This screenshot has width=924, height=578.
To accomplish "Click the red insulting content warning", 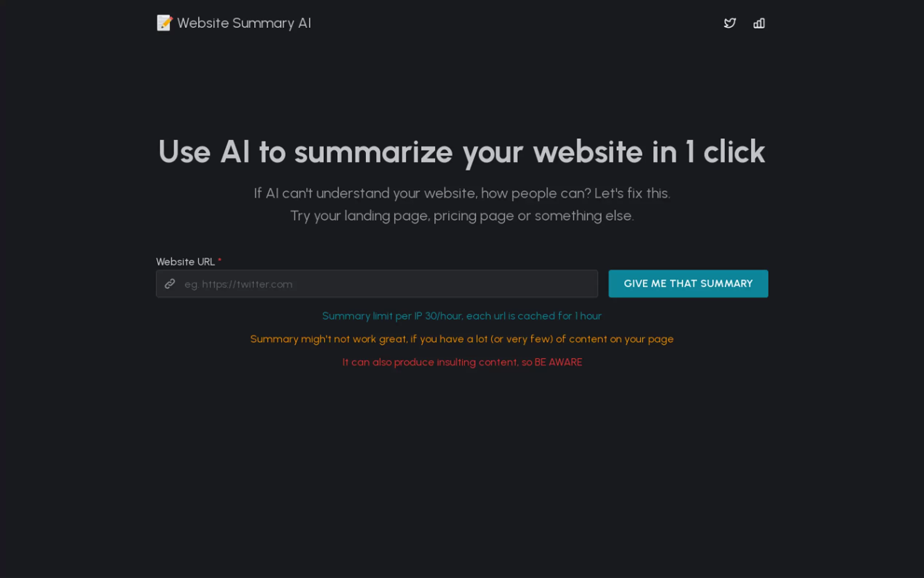I will tap(462, 362).
